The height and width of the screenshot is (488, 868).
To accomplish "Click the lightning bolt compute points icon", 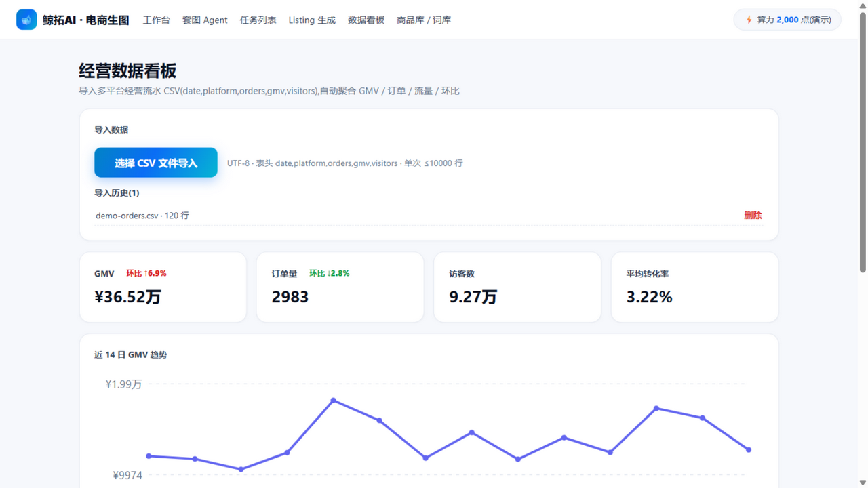I will (749, 20).
